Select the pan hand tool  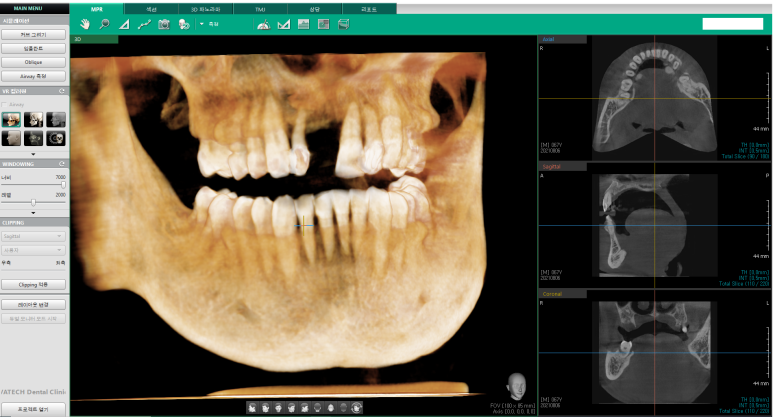coord(85,23)
